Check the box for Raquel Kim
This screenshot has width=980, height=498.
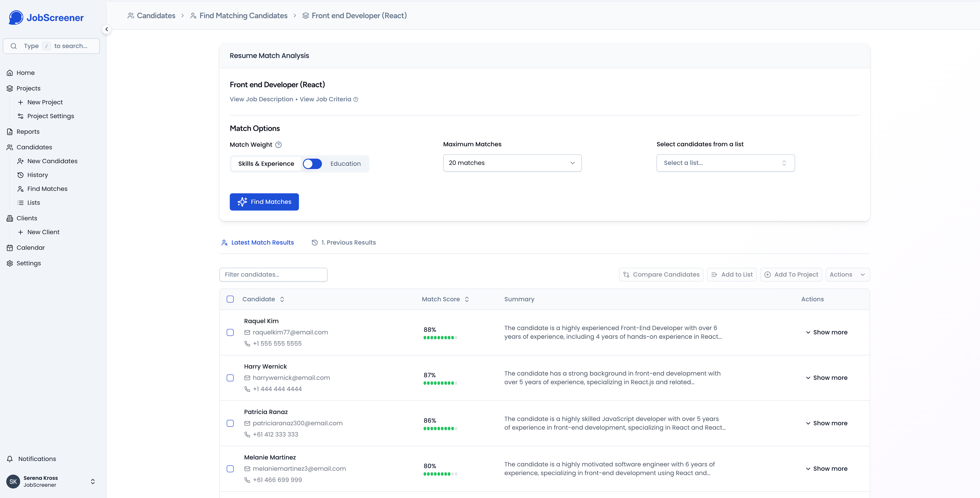tap(230, 332)
